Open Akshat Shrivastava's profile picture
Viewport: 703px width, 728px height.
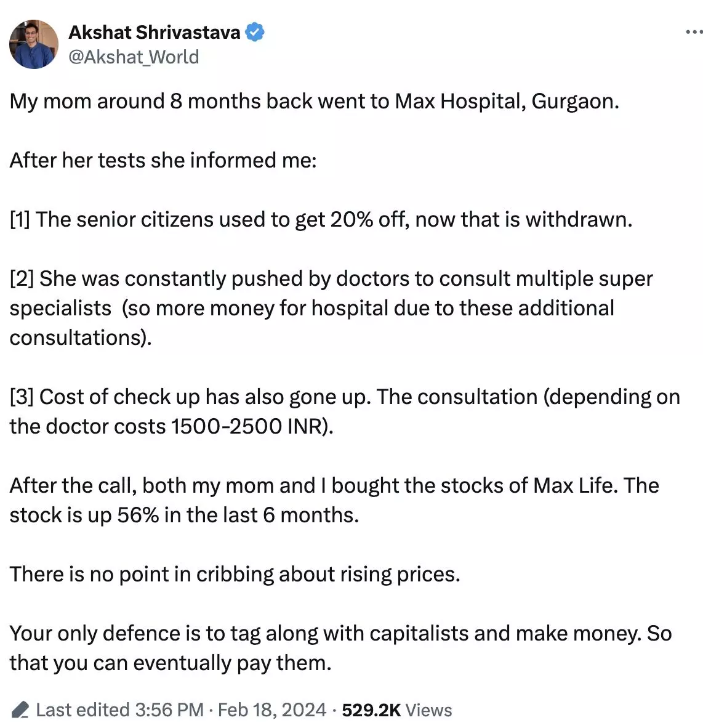click(x=34, y=44)
